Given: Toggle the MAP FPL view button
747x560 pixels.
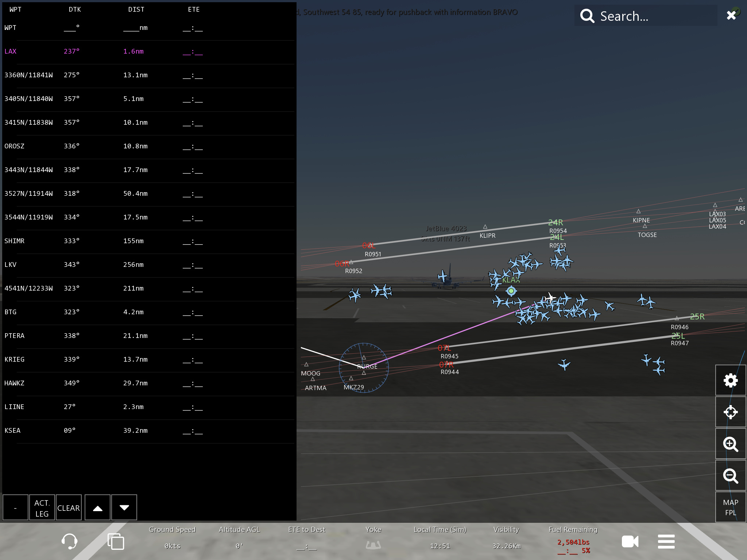Looking at the screenshot, I should (x=730, y=507).
